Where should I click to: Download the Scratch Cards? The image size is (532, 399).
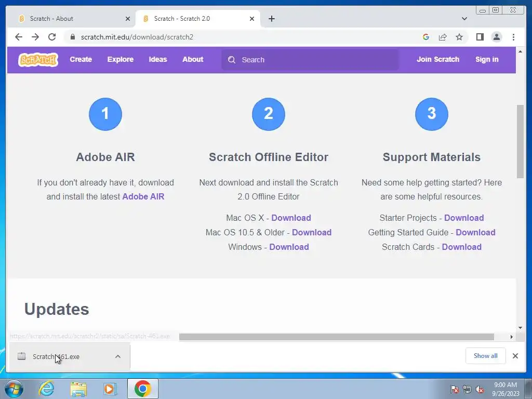462,247
